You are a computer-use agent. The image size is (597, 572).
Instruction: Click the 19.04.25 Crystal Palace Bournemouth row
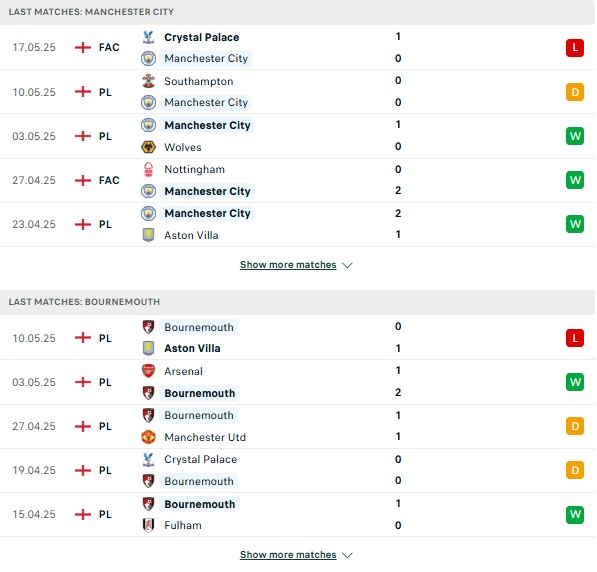pyautogui.click(x=297, y=470)
